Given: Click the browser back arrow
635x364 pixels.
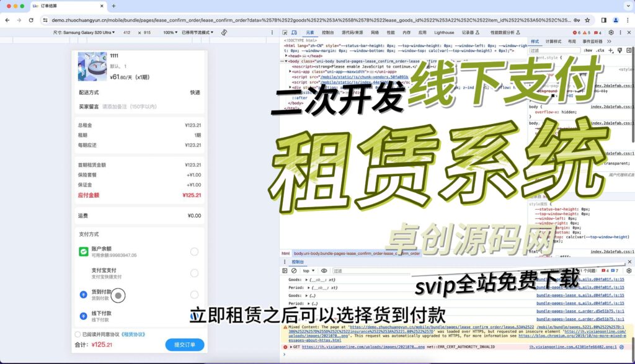Looking at the screenshot, I should click(7, 20).
